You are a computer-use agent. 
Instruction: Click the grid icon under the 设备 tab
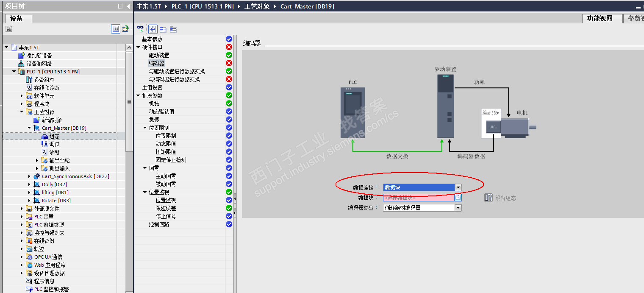9,29
